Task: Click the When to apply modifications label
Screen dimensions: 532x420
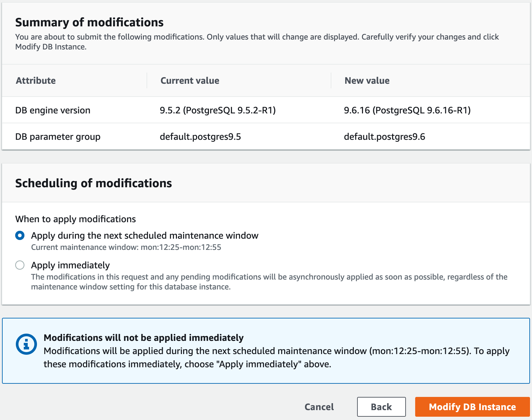Action: pos(76,219)
